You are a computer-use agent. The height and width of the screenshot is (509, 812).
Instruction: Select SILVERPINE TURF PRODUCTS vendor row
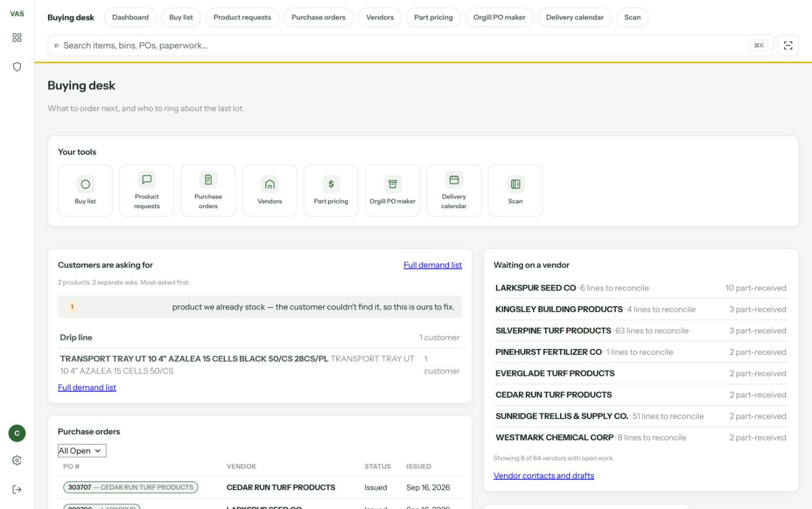point(641,331)
